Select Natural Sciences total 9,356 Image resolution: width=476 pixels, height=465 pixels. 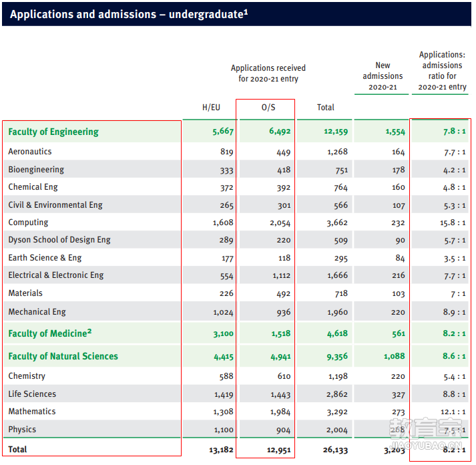(x=337, y=357)
